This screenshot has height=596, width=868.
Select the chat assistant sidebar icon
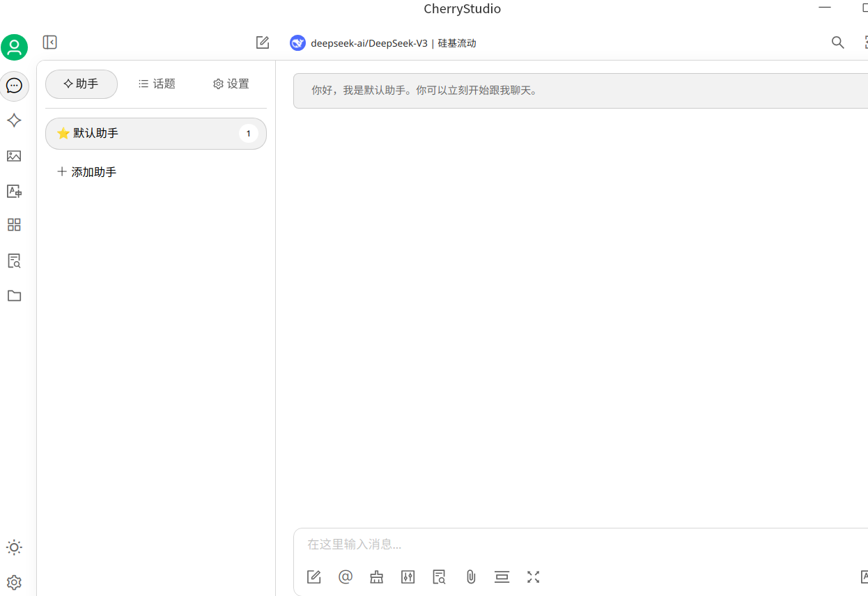14,86
